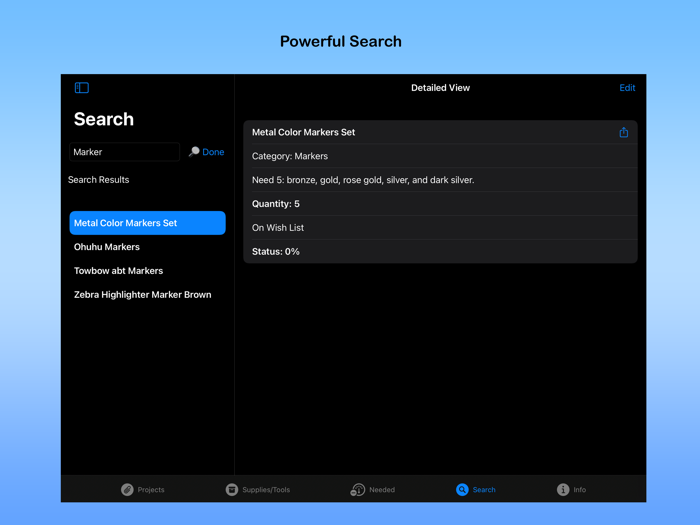Toggle the sidebar panel icon

click(x=82, y=88)
